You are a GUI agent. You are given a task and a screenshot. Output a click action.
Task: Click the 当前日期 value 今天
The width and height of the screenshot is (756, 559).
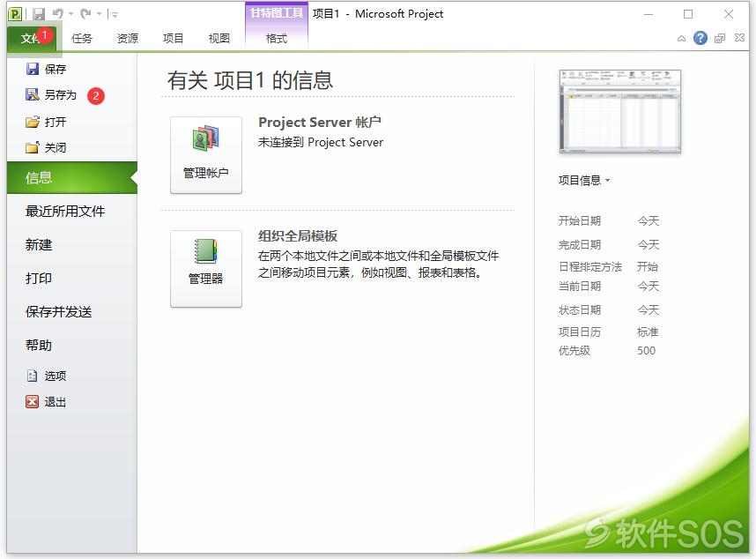click(648, 286)
